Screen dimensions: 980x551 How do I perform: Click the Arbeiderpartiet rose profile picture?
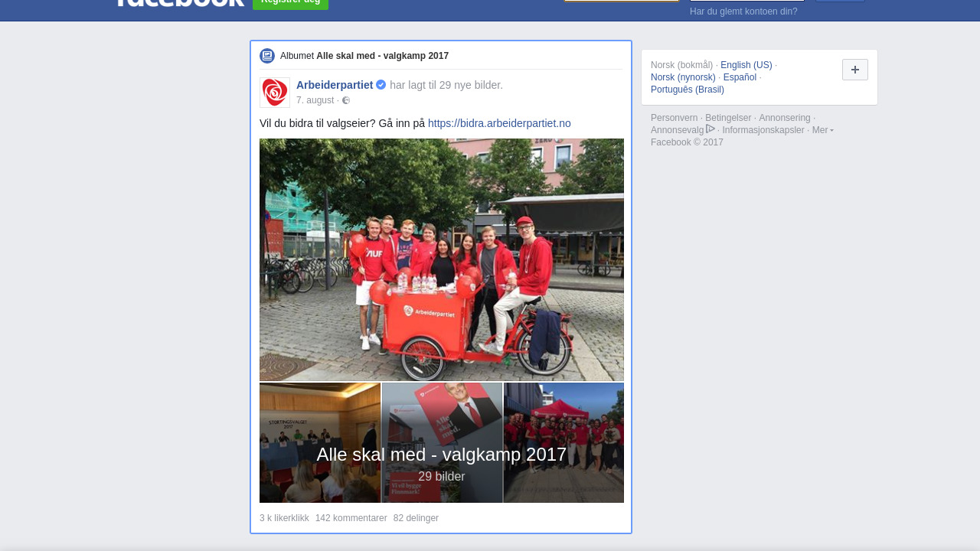tap(275, 93)
